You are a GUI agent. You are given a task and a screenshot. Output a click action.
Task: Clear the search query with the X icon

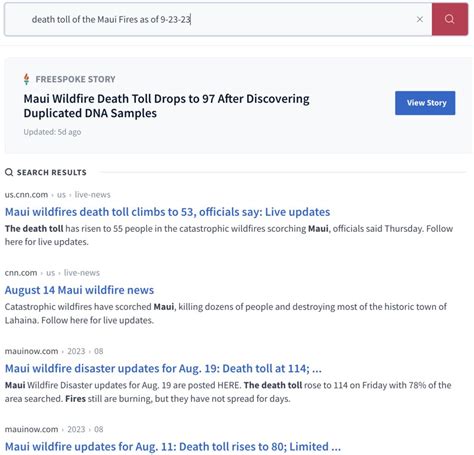click(420, 19)
